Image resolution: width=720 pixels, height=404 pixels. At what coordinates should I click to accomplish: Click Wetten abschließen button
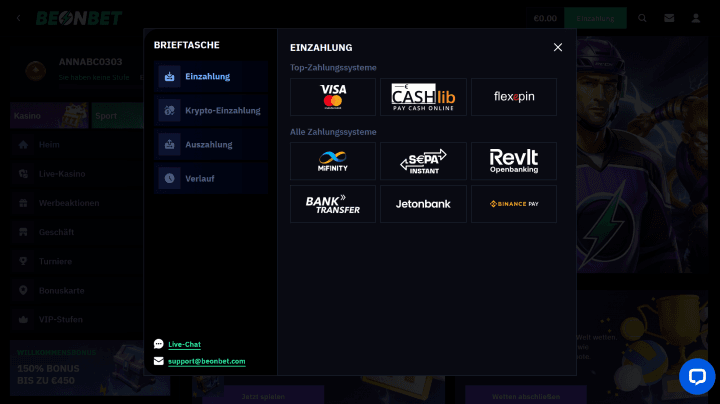(526, 395)
